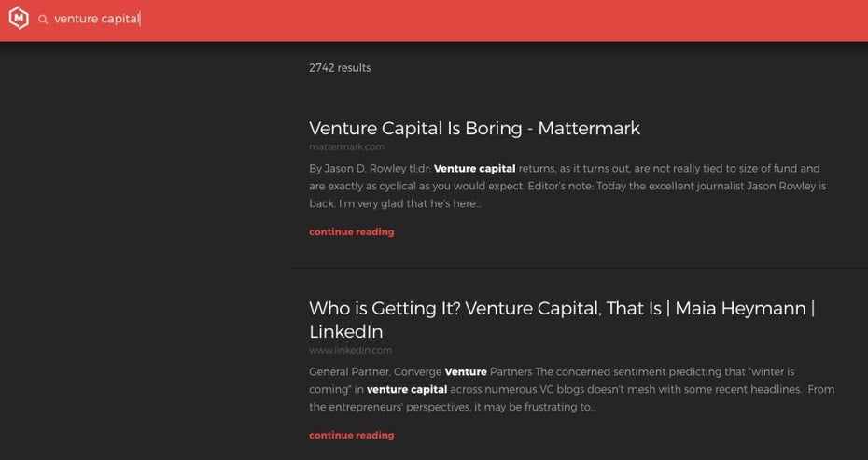Continue reading the Maia Heymann LinkedIn post

(x=352, y=435)
